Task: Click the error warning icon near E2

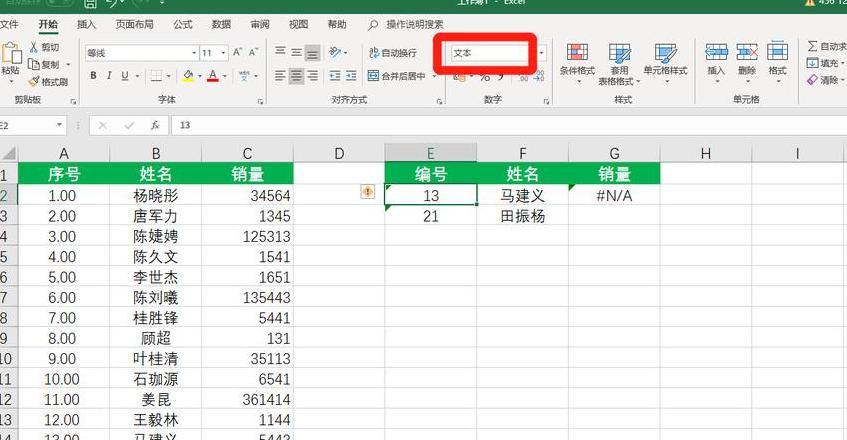Action: [x=367, y=191]
